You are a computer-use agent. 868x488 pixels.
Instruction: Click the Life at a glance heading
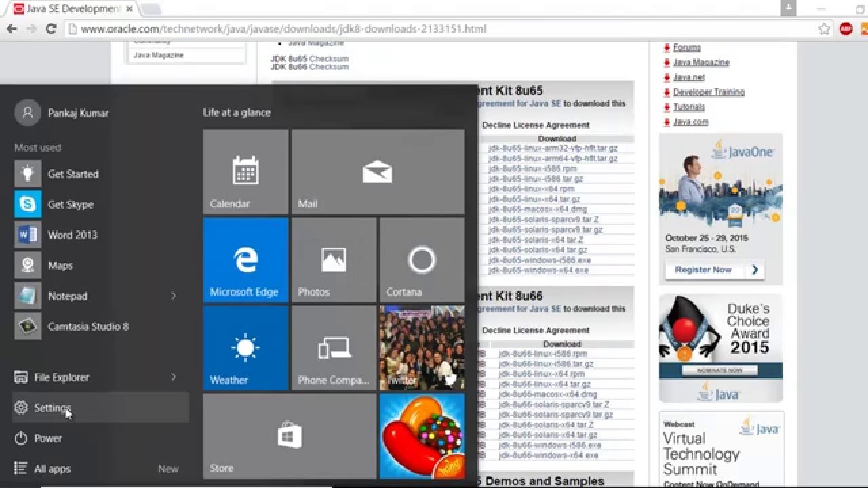pos(237,113)
